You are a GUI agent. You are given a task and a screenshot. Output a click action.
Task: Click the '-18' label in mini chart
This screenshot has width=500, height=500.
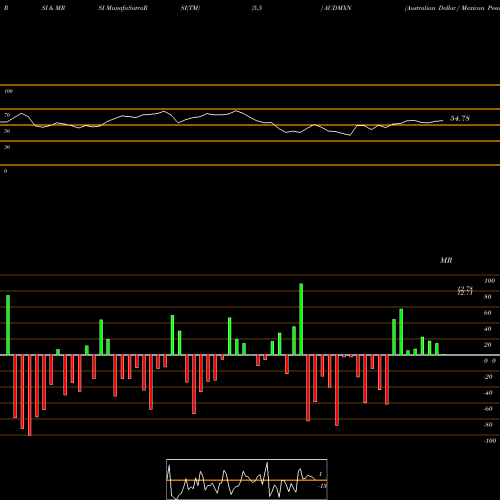point(322,486)
